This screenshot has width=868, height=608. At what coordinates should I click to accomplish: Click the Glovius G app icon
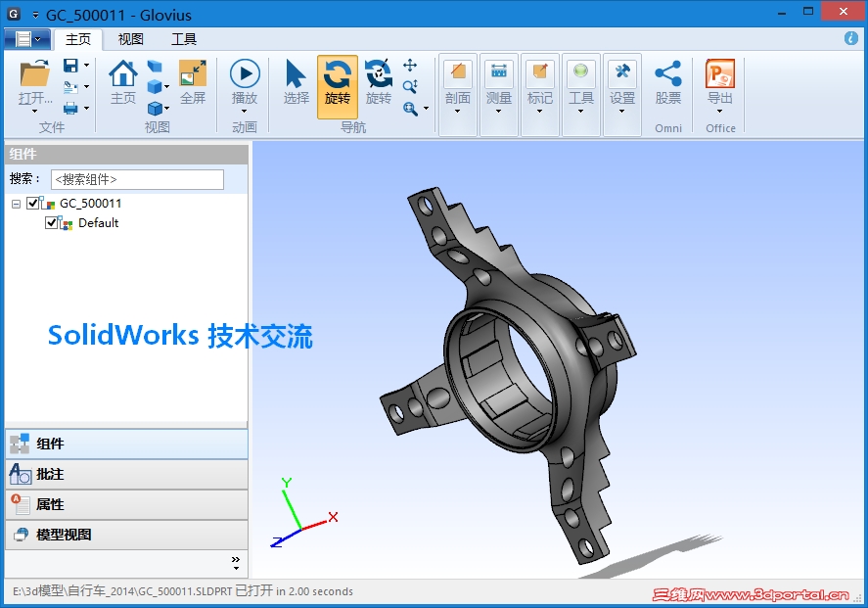click(x=14, y=15)
